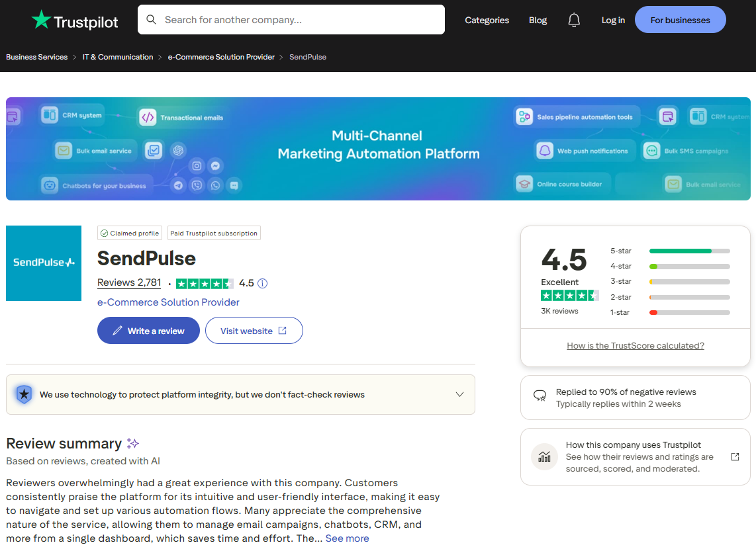The height and width of the screenshot is (551, 756).
Task: Expand the platform integrity notice
Action: (459, 394)
